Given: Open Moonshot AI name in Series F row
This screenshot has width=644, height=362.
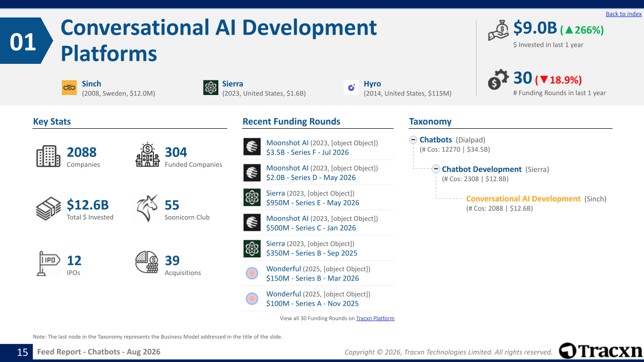Looking at the screenshot, I should 287,143.
